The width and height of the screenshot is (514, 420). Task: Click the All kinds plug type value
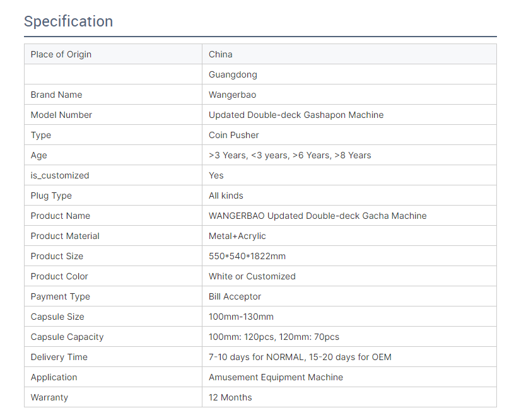click(226, 195)
